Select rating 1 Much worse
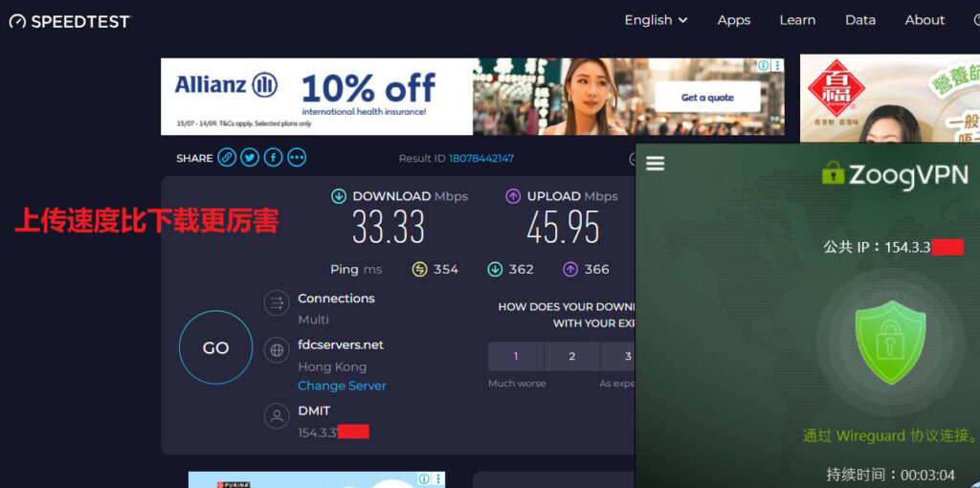Viewport: 980px width, 488px height. [515, 356]
